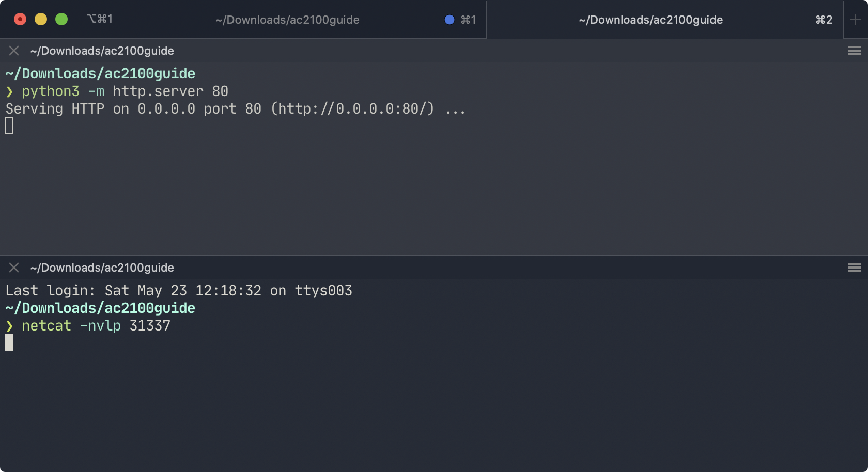The height and width of the screenshot is (472, 868).
Task: Open the top pane's hamburger menu
Action: coord(855,51)
